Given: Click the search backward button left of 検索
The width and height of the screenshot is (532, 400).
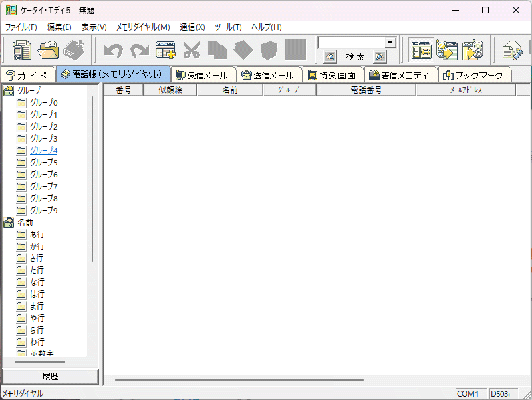Looking at the screenshot, I should pyautogui.click(x=331, y=57).
